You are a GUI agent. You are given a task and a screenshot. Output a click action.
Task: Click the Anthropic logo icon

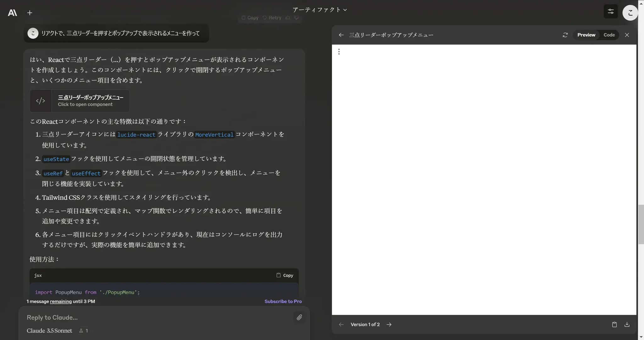[12, 13]
